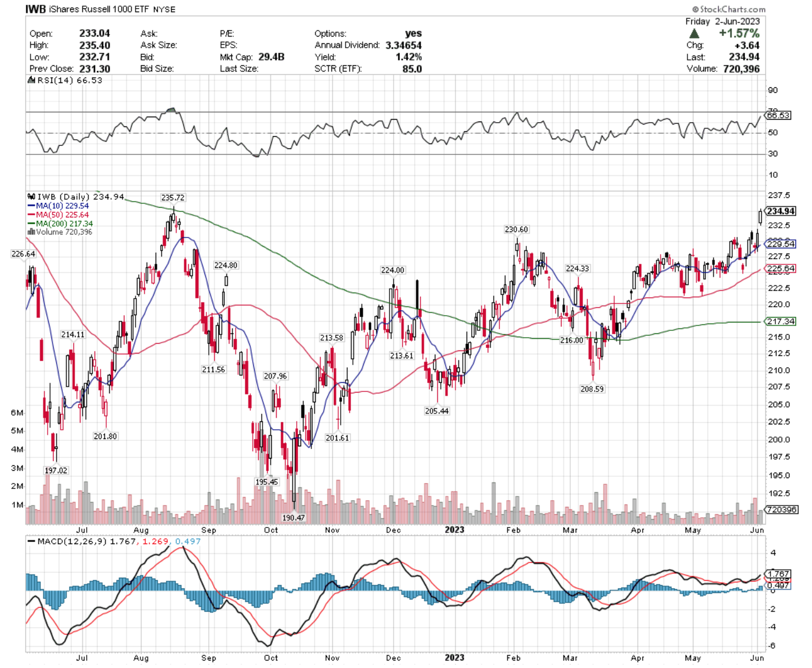Click the 197.02 June low label
The image size is (812, 668).
pos(56,470)
